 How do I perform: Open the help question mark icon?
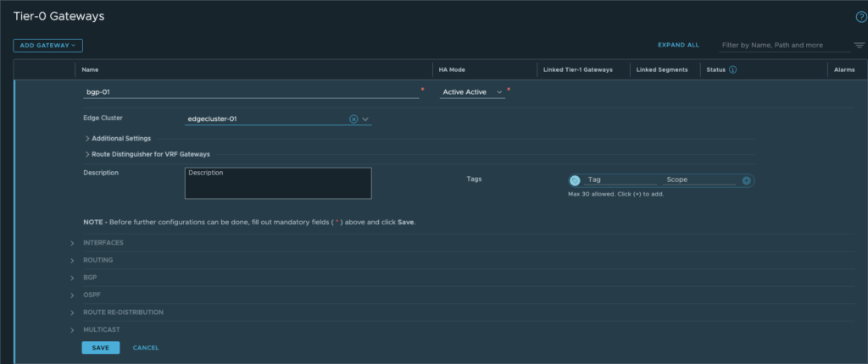860,17
